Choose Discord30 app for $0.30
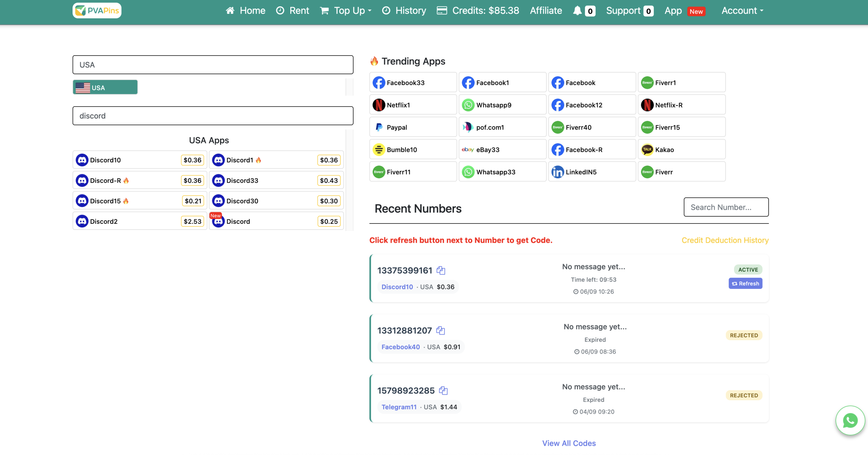 pos(276,201)
